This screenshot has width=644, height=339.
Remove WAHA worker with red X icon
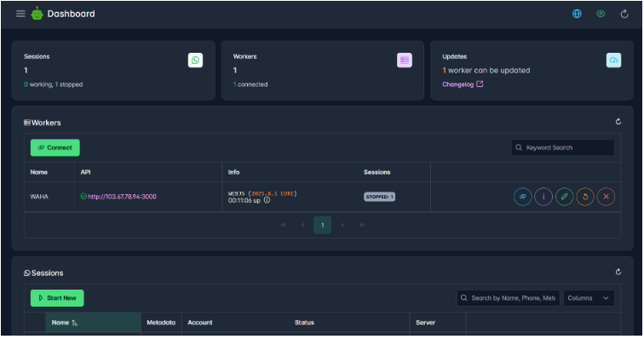tap(606, 197)
